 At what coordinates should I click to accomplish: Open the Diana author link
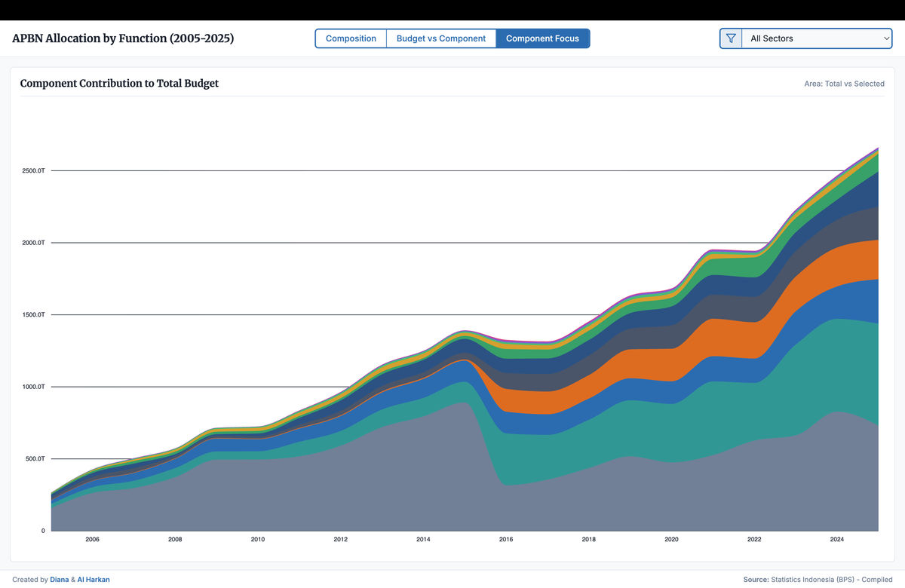[59, 580]
